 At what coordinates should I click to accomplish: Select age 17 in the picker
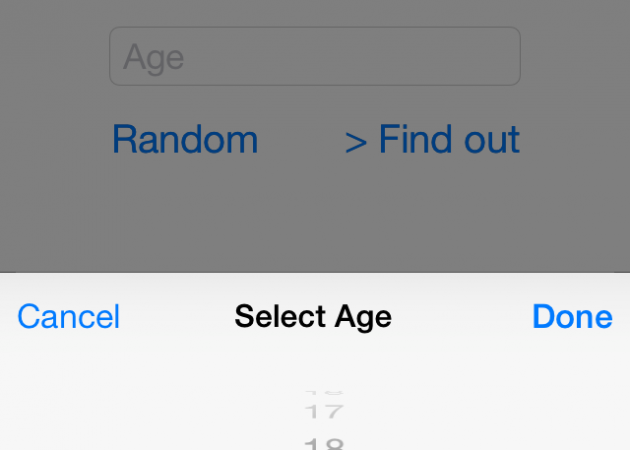323,410
